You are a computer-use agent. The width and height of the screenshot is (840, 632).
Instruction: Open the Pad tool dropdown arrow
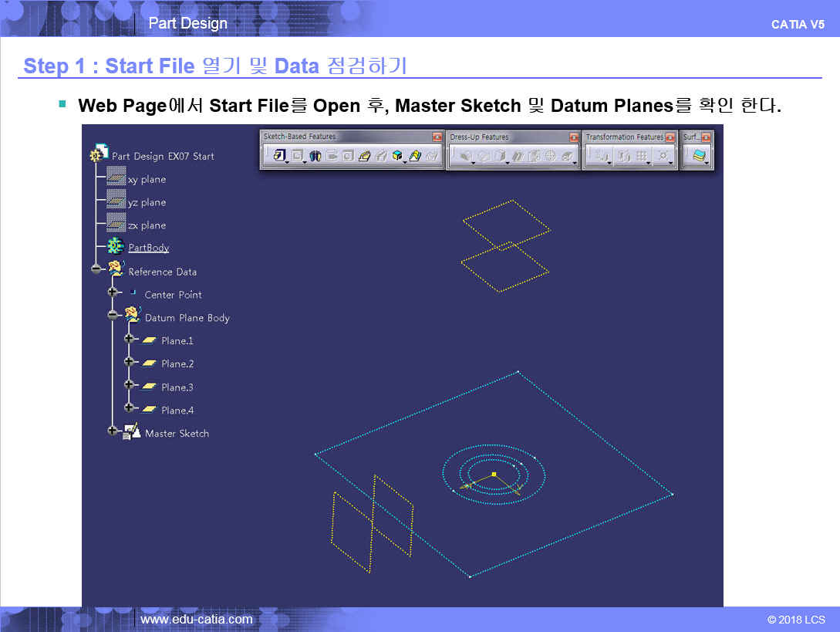pos(286,161)
